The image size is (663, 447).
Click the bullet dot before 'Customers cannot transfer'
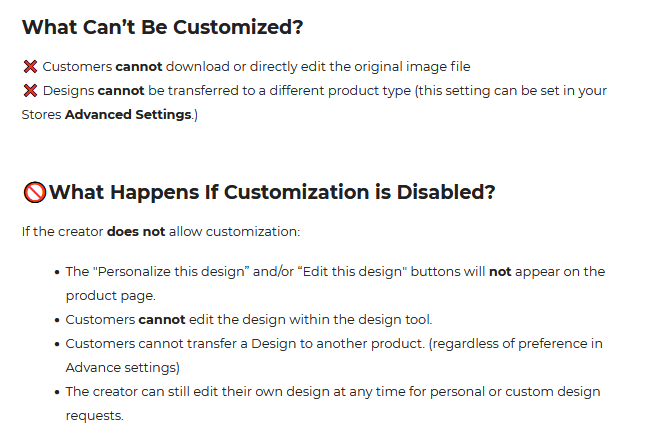(57, 344)
